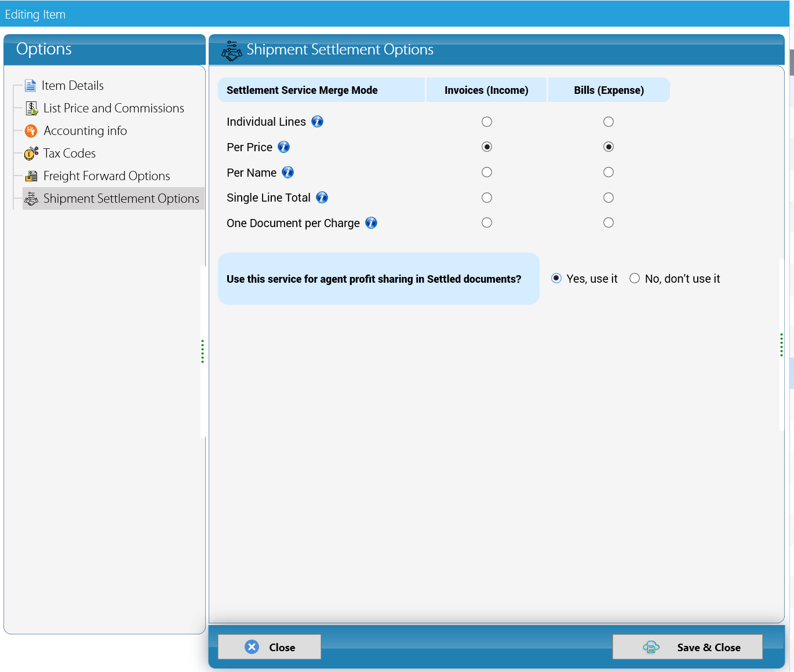Select Individual Lines for Invoices (Income)
Viewport: 794px width, 672px height.
(x=487, y=122)
